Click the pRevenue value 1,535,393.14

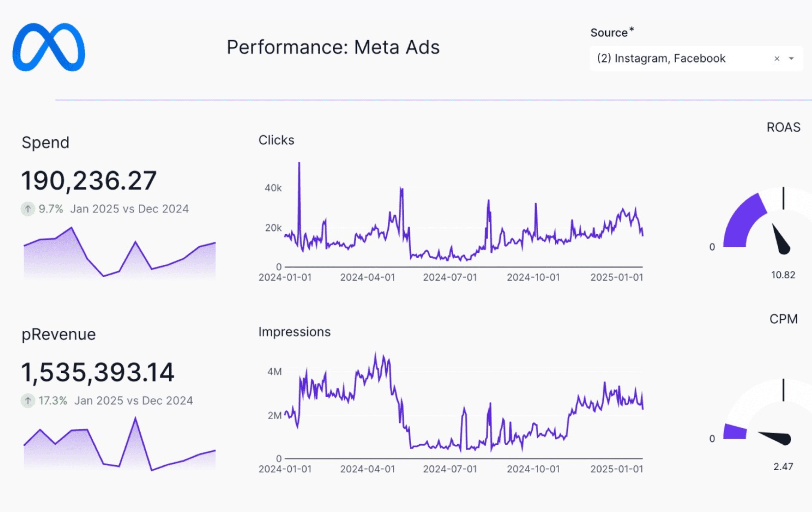[x=98, y=373]
